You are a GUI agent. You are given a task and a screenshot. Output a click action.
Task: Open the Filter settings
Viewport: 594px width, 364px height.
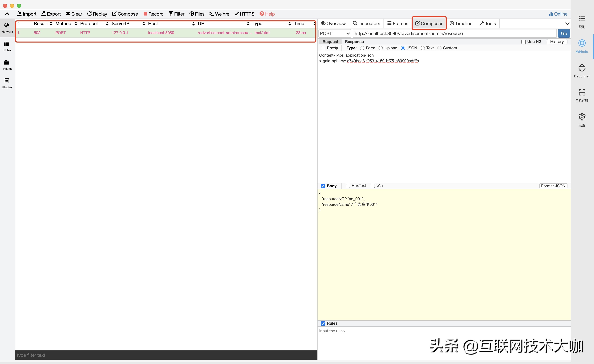coord(177,14)
